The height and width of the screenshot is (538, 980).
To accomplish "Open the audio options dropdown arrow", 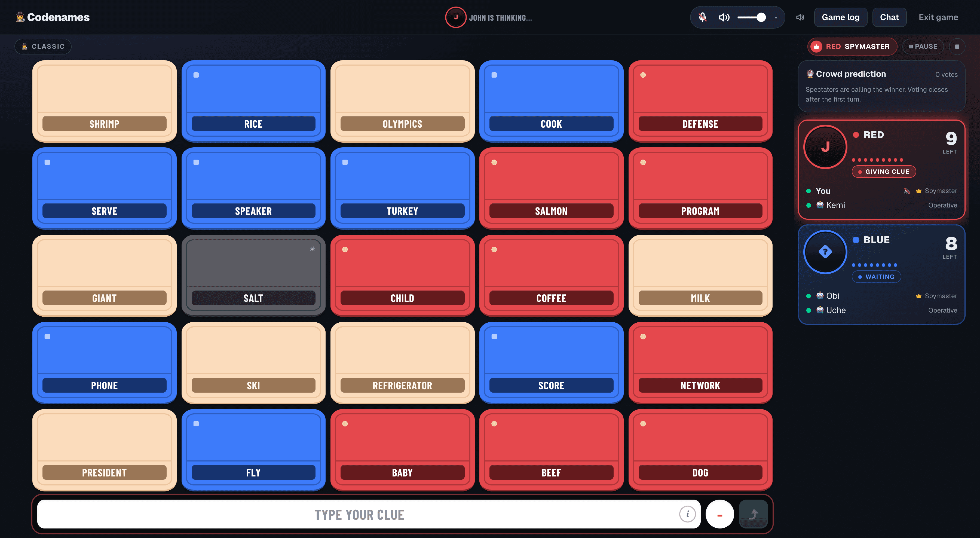I will (x=776, y=17).
